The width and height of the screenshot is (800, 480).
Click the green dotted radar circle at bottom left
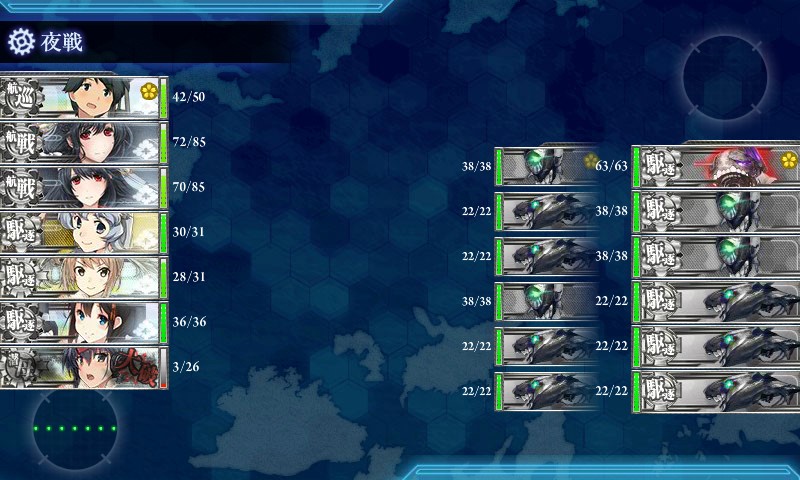pos(74,428)
